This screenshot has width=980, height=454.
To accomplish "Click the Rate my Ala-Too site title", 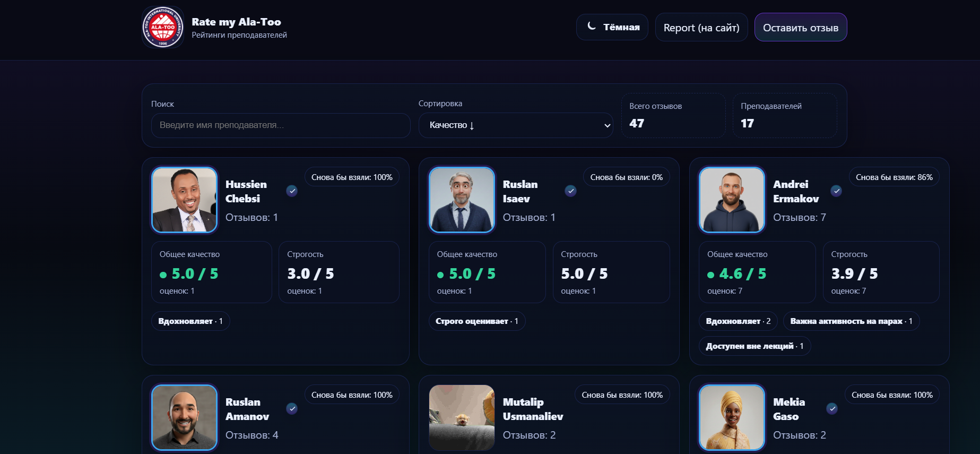I will tap(236, 22).
